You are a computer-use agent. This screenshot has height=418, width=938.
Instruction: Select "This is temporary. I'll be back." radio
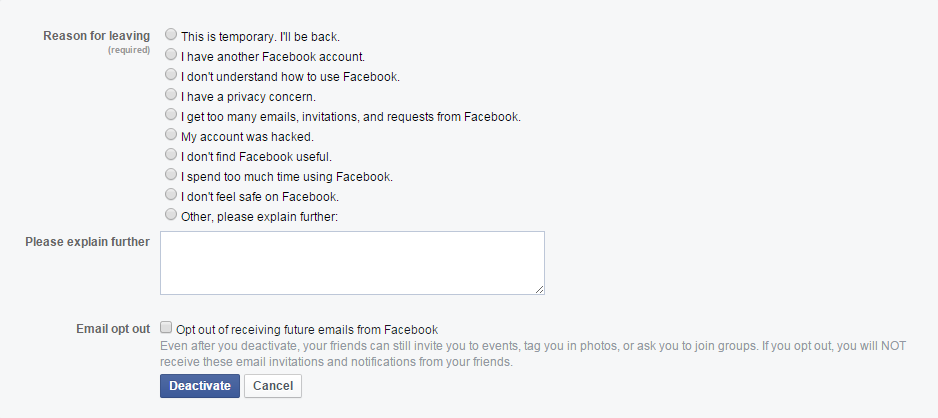pos(171,35)
